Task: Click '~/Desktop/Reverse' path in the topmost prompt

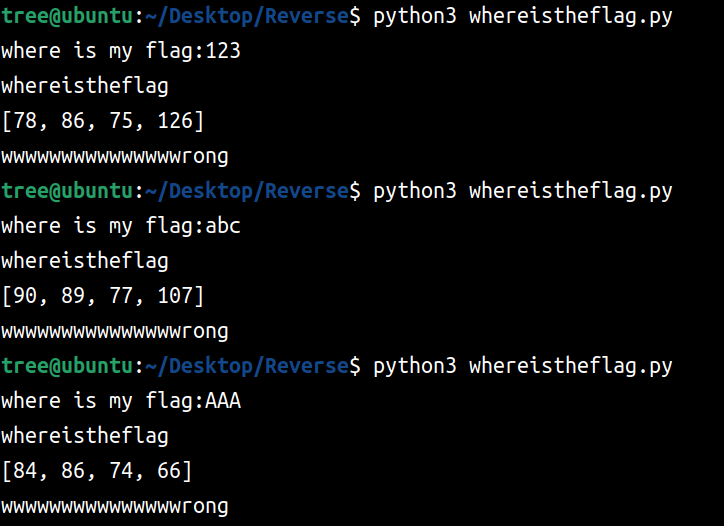Action: [246, 16]
